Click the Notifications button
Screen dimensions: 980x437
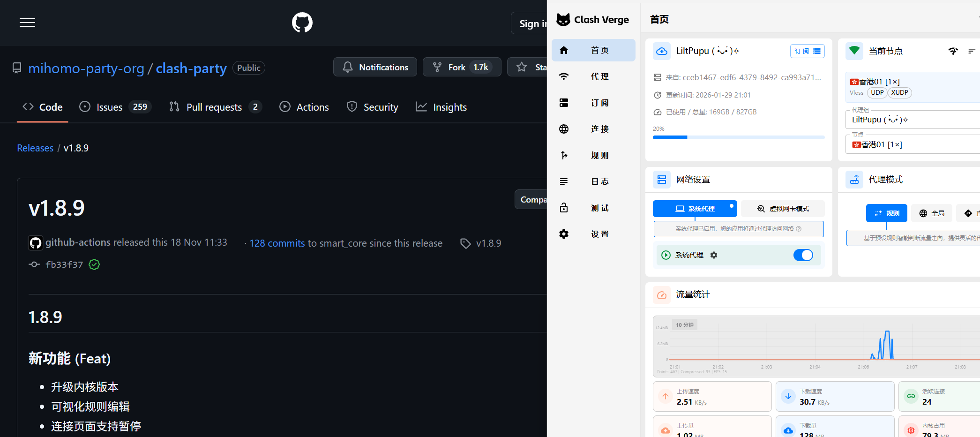pyautogui.click(x=375, y=67)
